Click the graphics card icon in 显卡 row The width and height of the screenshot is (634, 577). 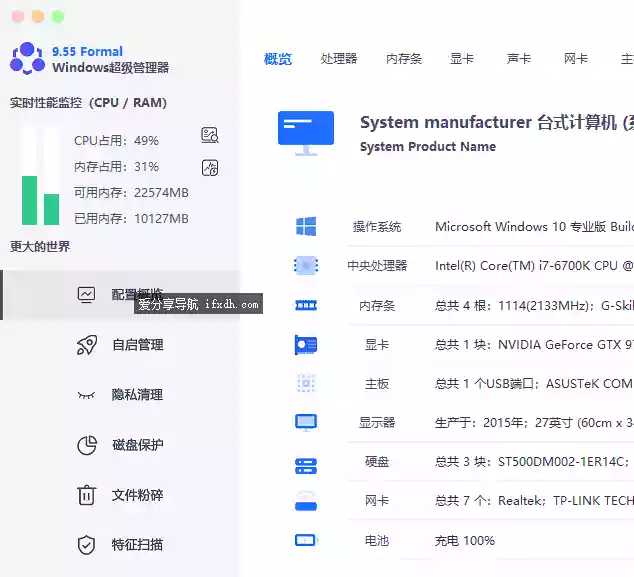pos(306,345)
